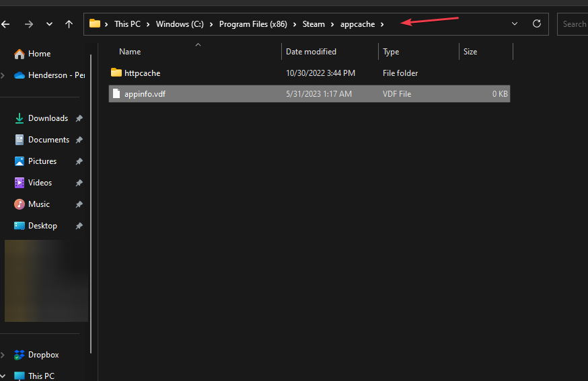Open Music quick access folder

point(39,204)
